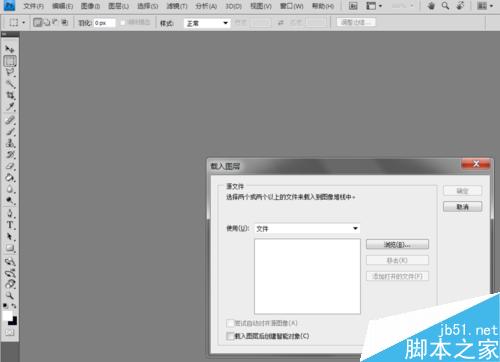This screenshot has width=500, height=362.
Task: Open the 使用(U) 文件 dropdown
Action: pyautogui.click(x=307, y=228)
